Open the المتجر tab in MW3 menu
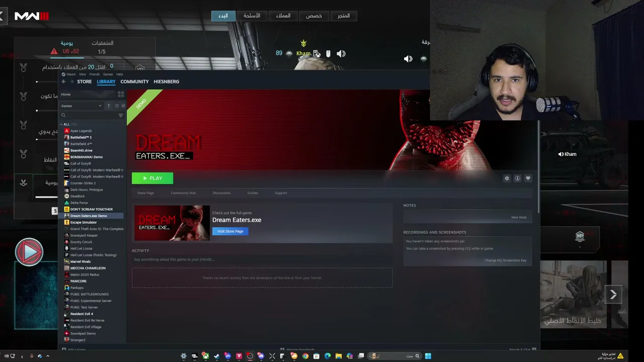The width and height of the screenshot is (644, 362). coord(343,16)
